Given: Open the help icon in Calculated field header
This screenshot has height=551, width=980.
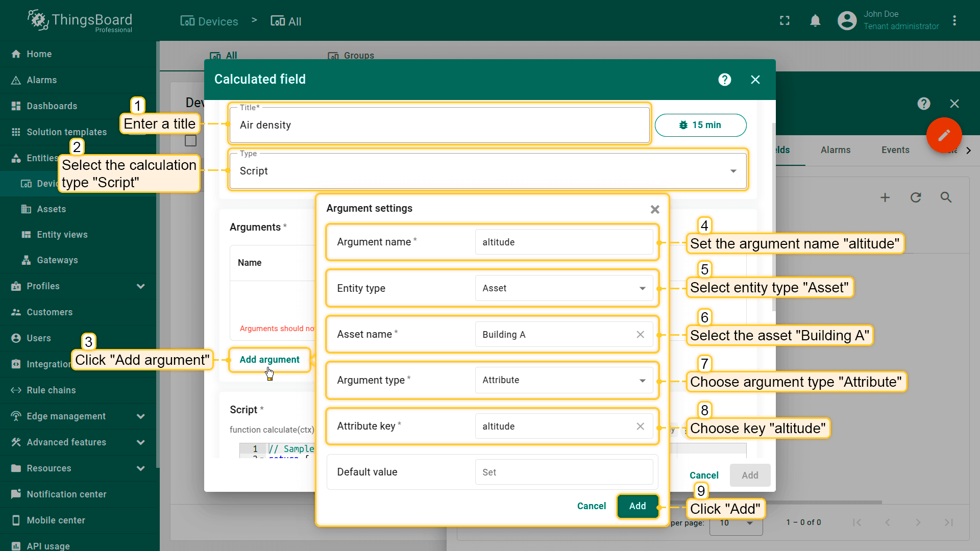Looking at the screenshot, I should [724, 80].
